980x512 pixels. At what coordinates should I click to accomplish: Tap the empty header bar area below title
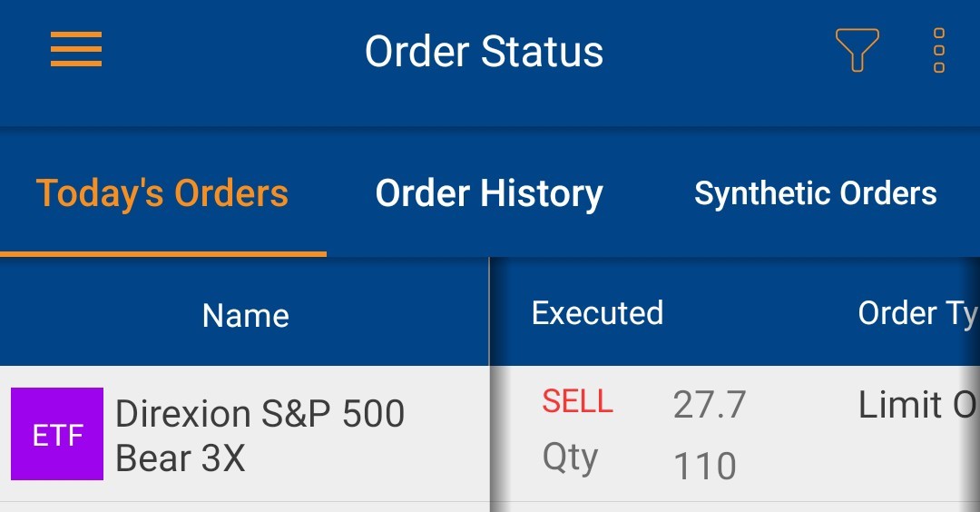point(490,106)
